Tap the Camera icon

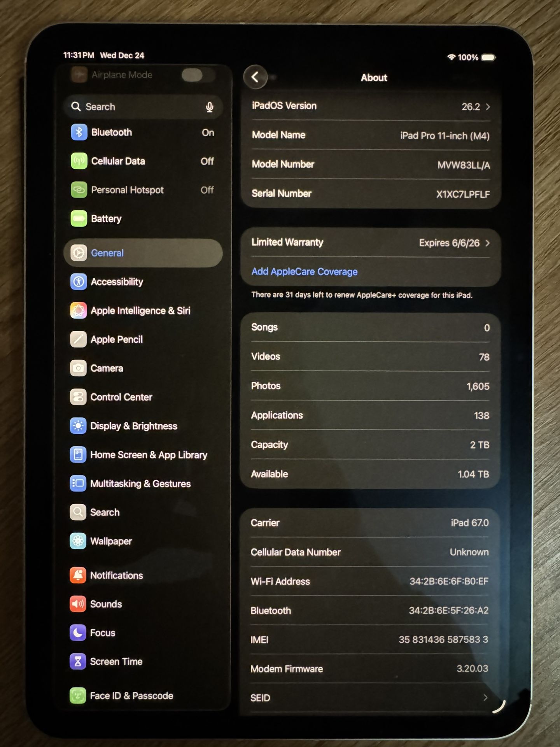[79, 368]
